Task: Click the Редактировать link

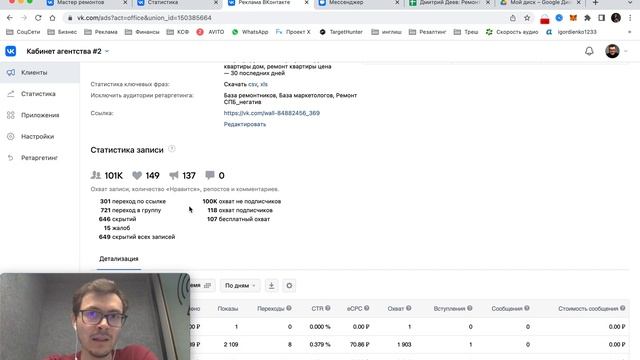Action: 244,124
